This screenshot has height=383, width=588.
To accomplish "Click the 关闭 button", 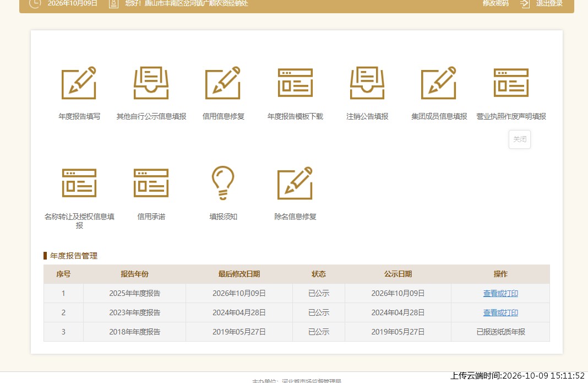I will (x=520, y=139).
